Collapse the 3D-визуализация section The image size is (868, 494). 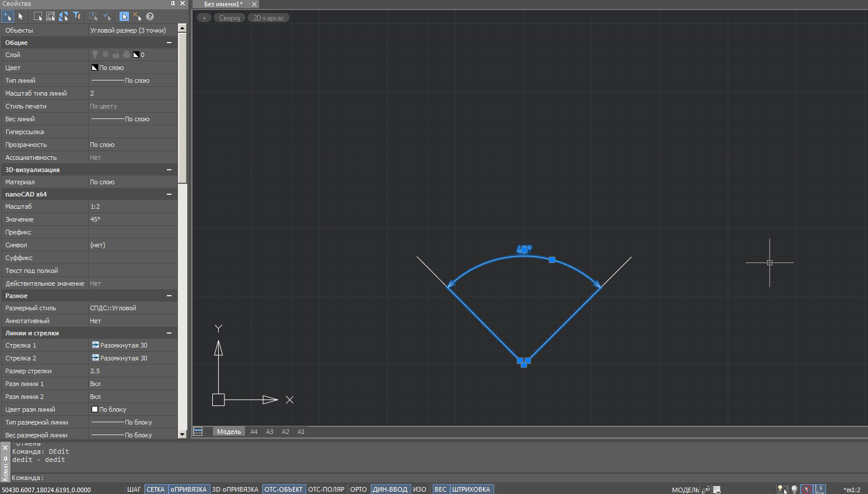click(169, 170)
